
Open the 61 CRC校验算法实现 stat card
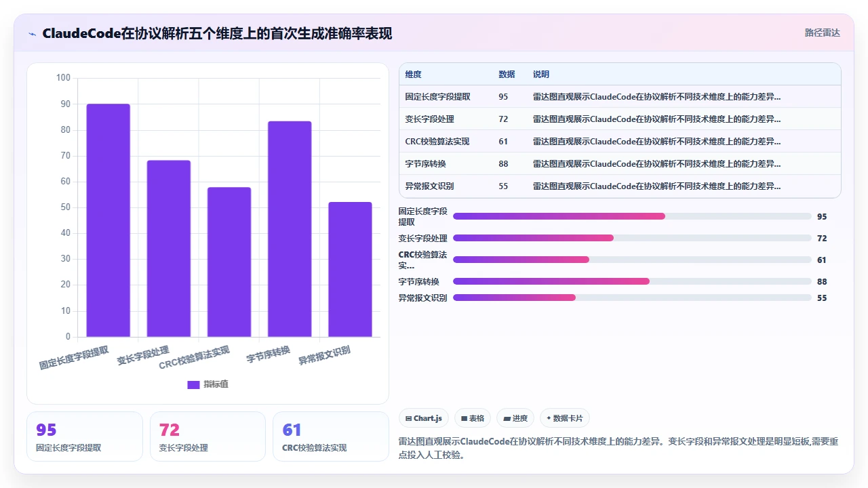pos(331,436)
